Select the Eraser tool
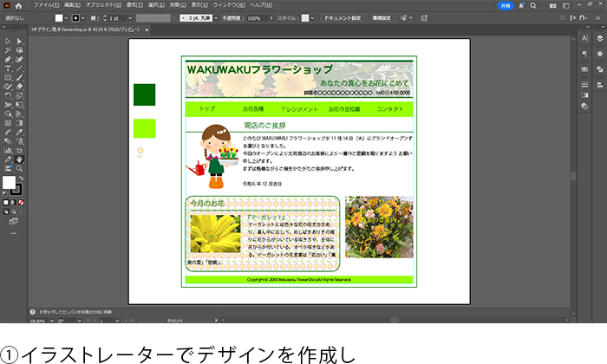Image resolution: width=607 pixels, height=364 pixels. tap(19, 87)
